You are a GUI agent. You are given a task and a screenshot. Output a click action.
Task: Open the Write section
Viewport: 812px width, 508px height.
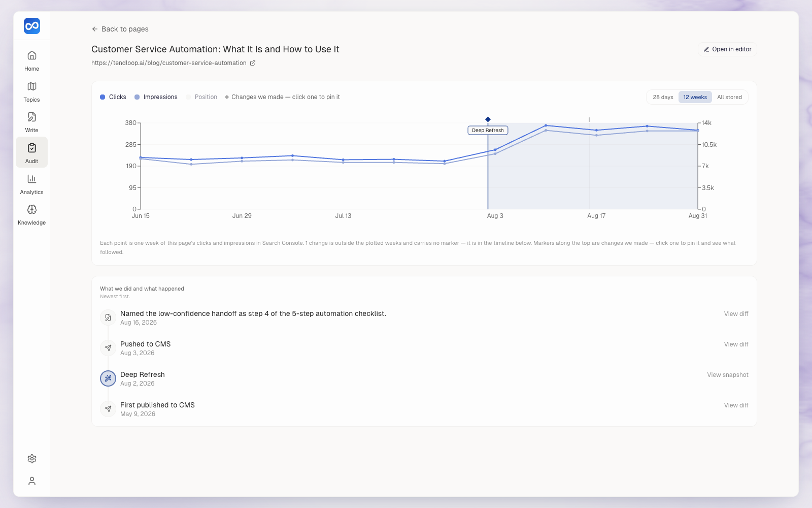31,122
